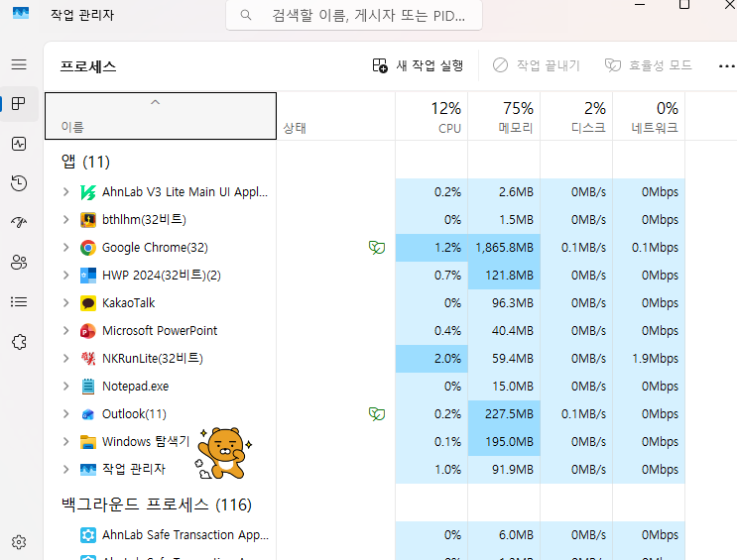This screenshot has height=560, width=737.
Task: Click the HWP 2024 process icon
Action: pyautogui.click(x=88, y=276)
